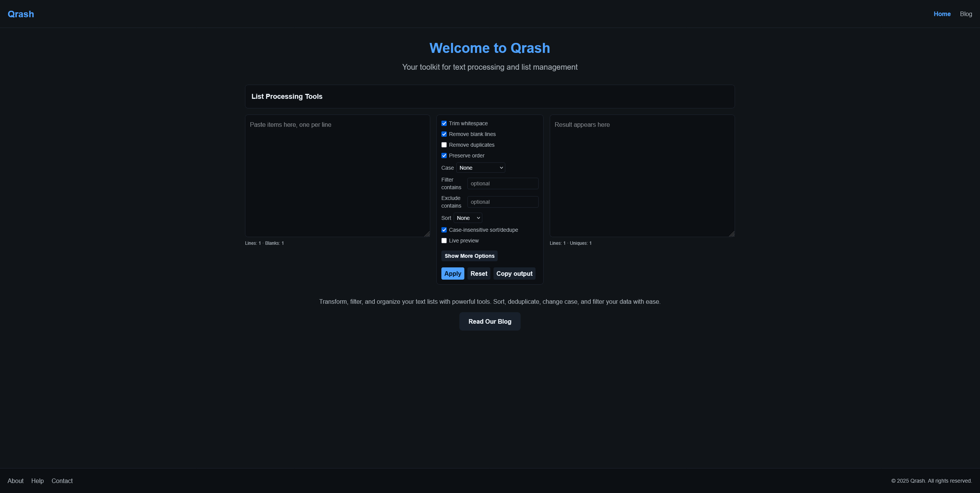Uncheck Remove blank lines
Screen dimensions: 980x493
point(444,134)
